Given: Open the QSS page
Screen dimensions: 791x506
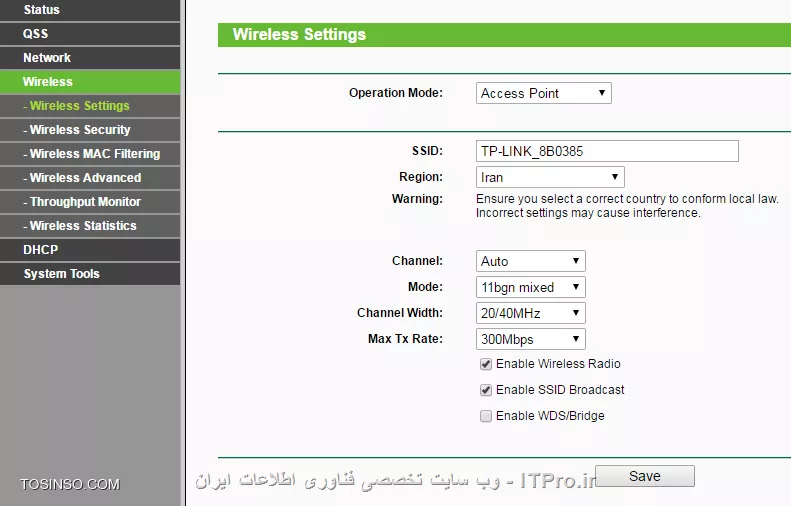Looking at the screenshot, I should pyautogui.click(x=90, y=34).
